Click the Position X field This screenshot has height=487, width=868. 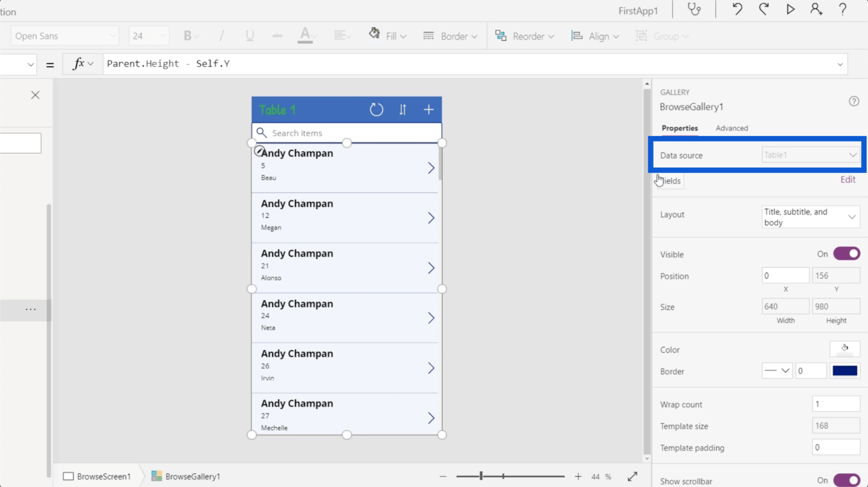tap(785, 276)
